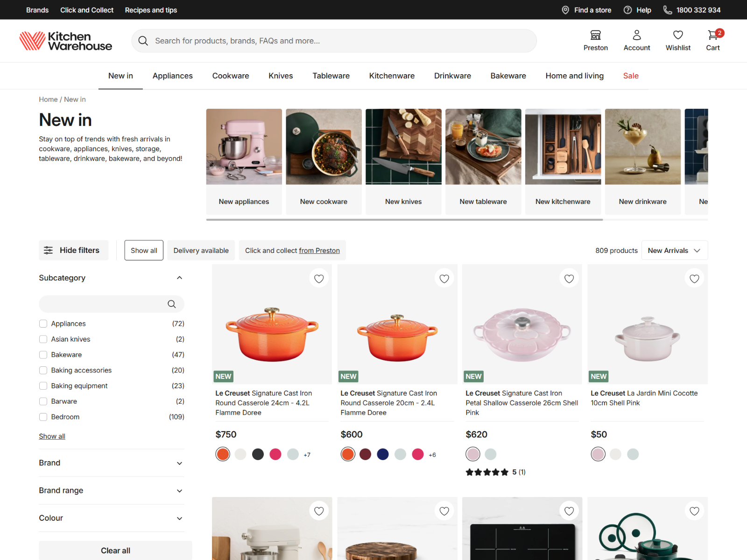Select the dark grey swatch on 24cm casserole
Viewport: 747px width, 560px height.
click(258, 454)
